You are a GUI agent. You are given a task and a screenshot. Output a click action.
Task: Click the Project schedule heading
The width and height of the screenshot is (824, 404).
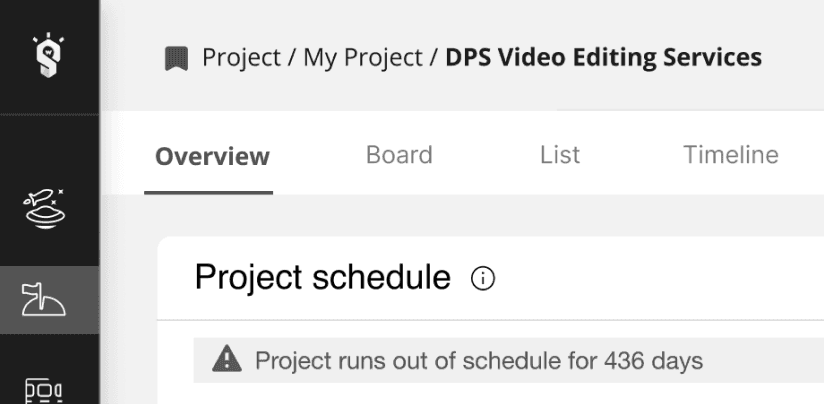[x=323, y=277]
